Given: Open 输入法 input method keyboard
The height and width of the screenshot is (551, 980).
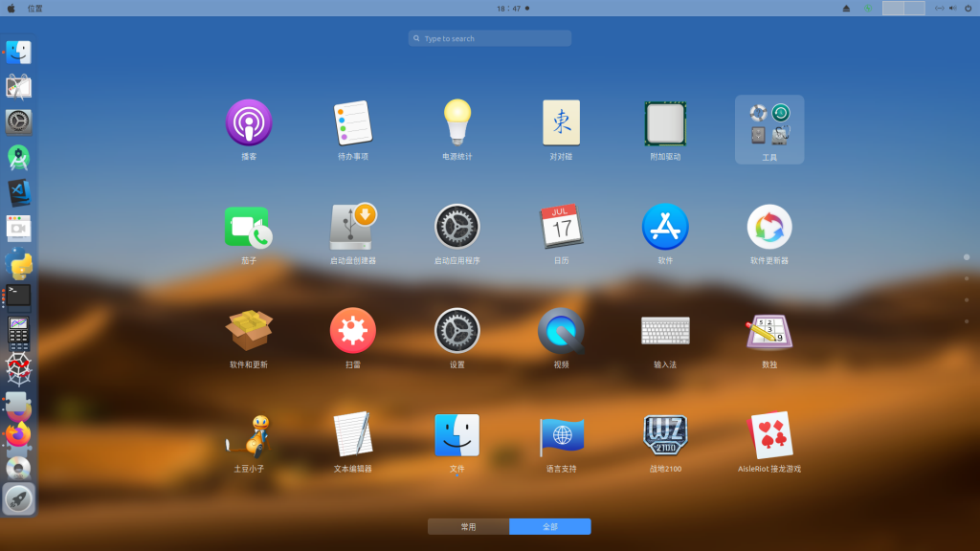Looking at the screenshot, I should click(665, 331).
